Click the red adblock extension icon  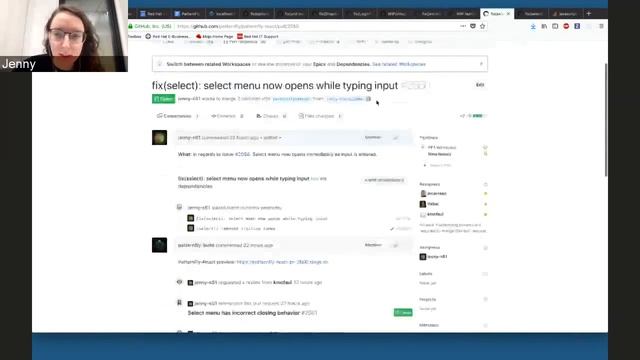[x=566, y=26]
